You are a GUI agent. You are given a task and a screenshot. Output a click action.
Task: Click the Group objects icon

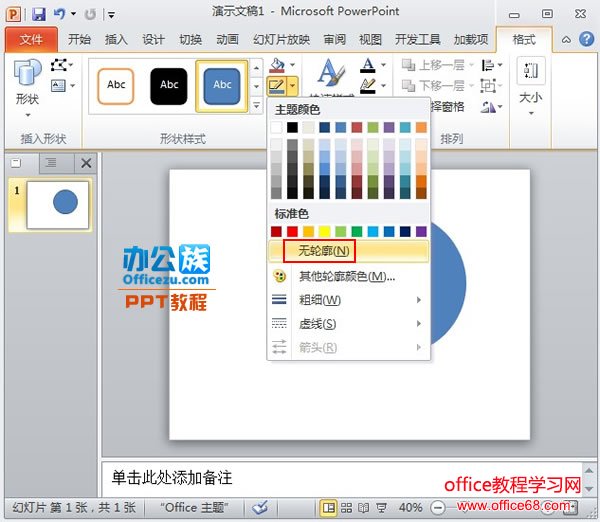coord(488,86)
